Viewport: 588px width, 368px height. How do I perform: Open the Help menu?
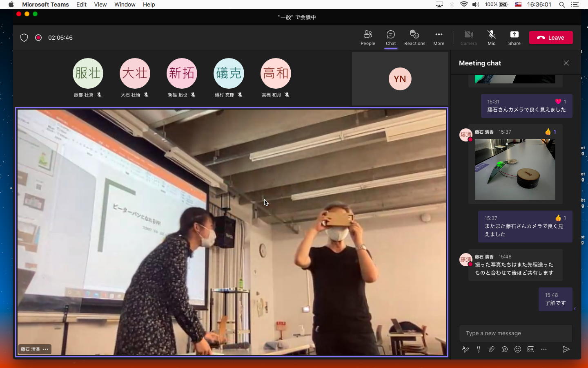coord(149,4)
